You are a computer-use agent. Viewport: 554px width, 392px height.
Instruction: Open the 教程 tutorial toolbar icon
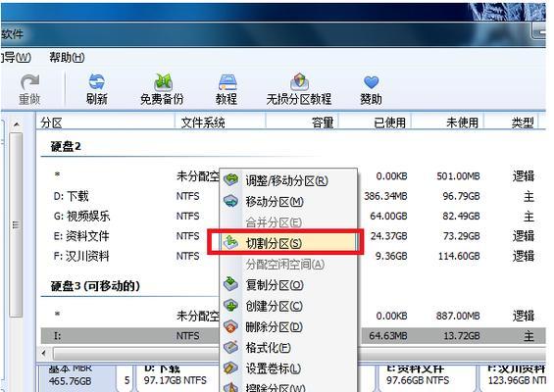(x=227, y=89)
